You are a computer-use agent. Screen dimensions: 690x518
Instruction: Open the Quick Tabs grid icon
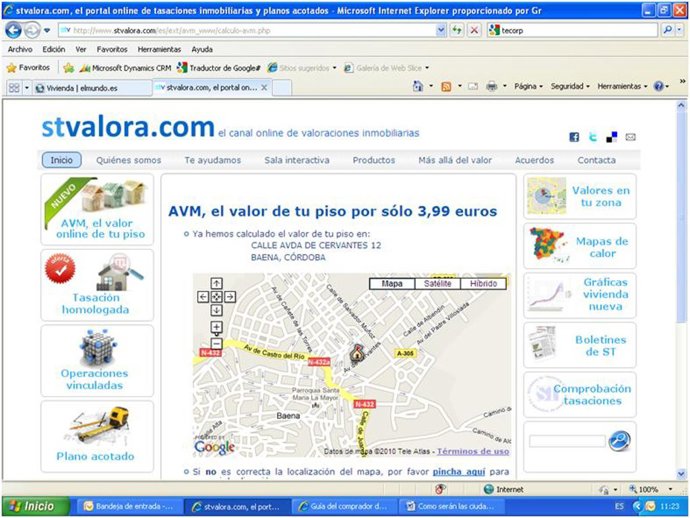point(14,88)
